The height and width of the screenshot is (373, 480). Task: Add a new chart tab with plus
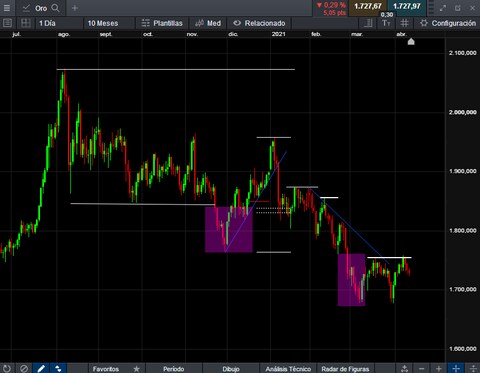pyautogui.click(x=75, y=8)
